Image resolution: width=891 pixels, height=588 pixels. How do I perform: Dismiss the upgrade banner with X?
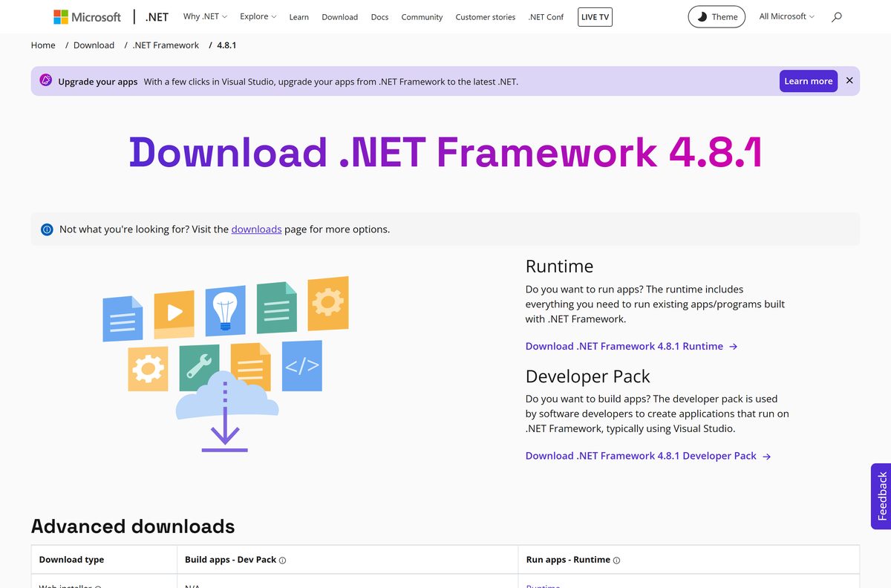[849, 80]
